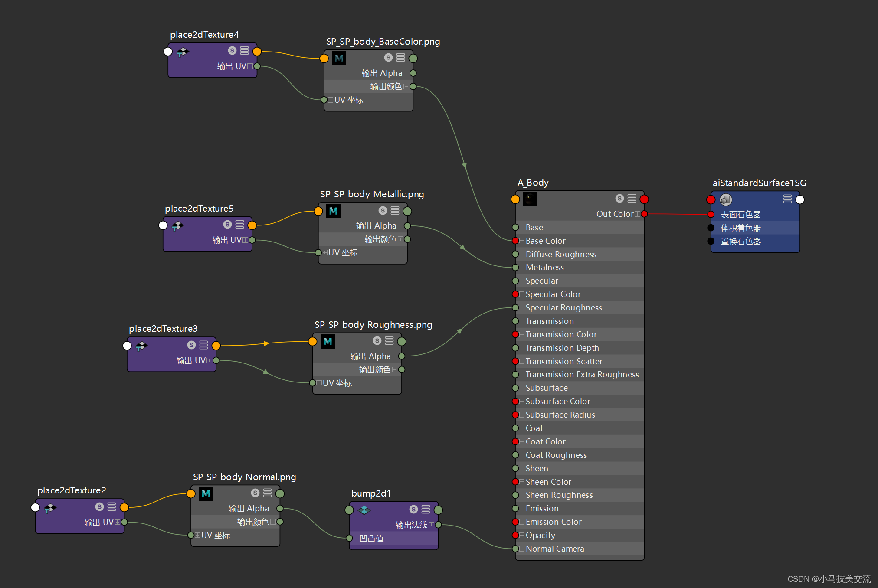878x588 pixels.
Task: Click the aiStandardSurface1SG shading group icon
Action: coord(726,199)
